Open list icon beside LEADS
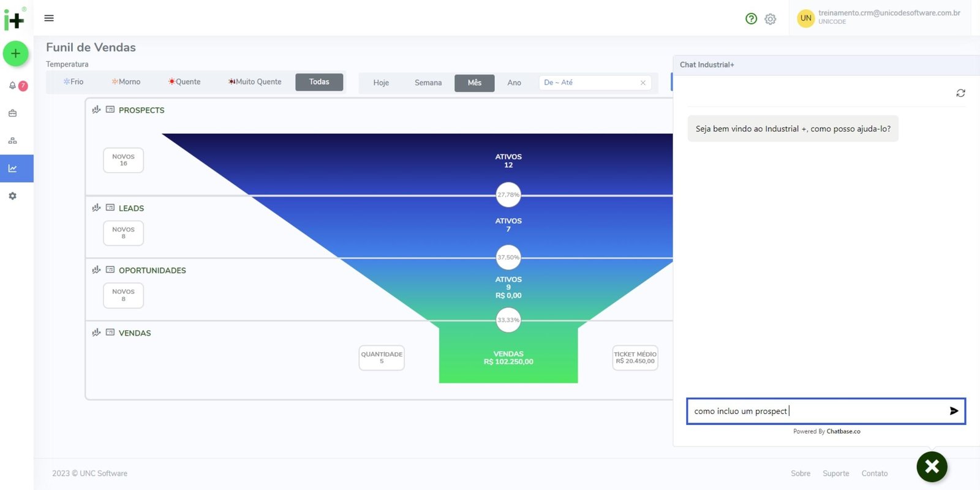Image resolution: width=980 pixels, height=490 pixels. 110,208
